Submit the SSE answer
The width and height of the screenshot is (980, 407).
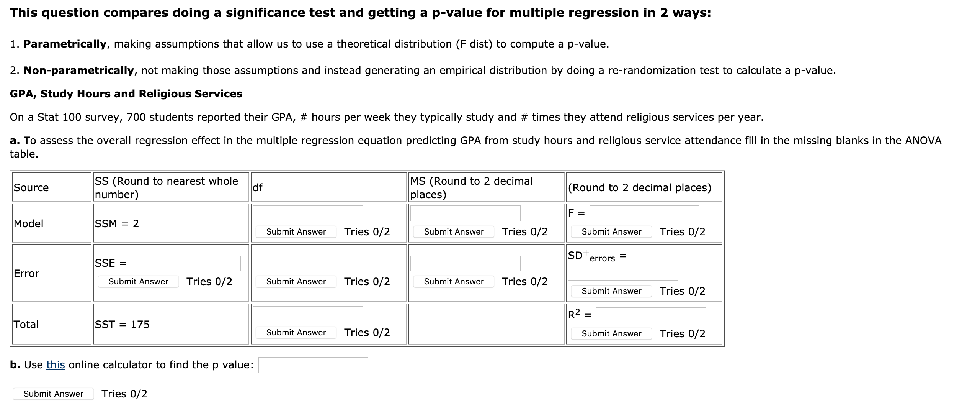[138, 281]
